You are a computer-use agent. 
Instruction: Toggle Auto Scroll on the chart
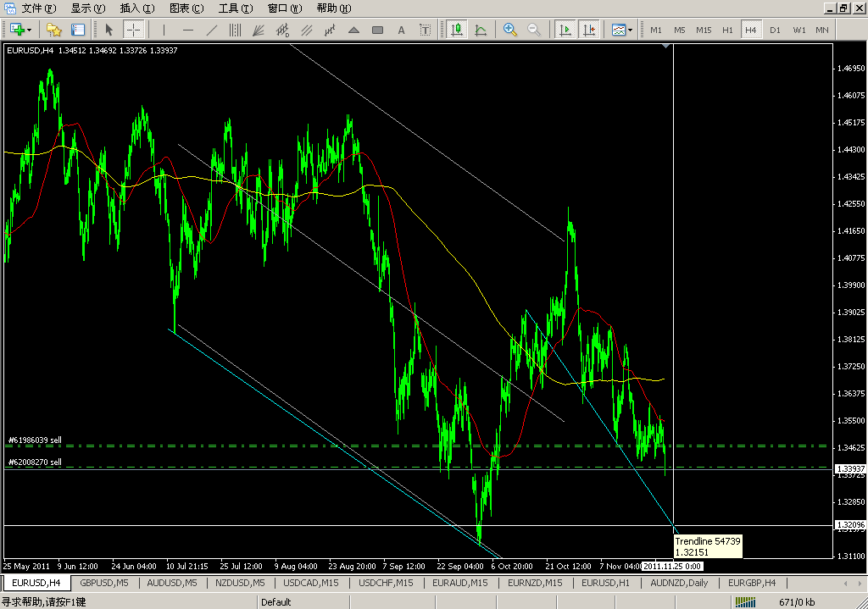[x=565, y=30]
